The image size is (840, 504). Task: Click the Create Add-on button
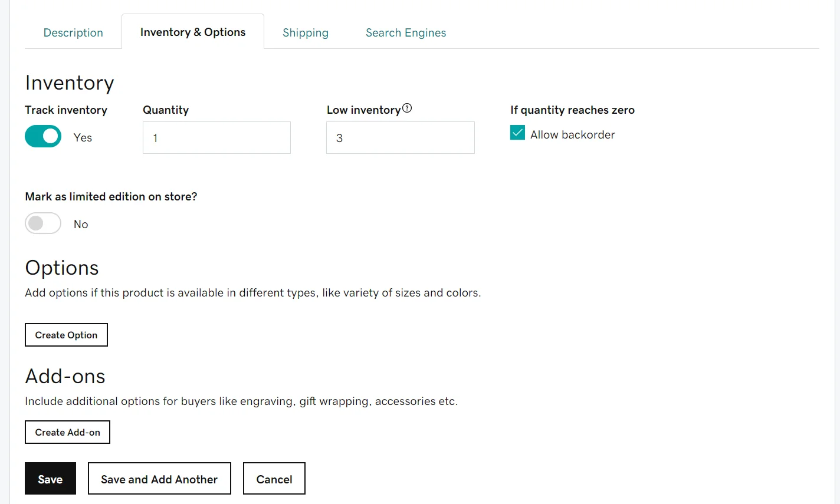click(x=67, y=431)
